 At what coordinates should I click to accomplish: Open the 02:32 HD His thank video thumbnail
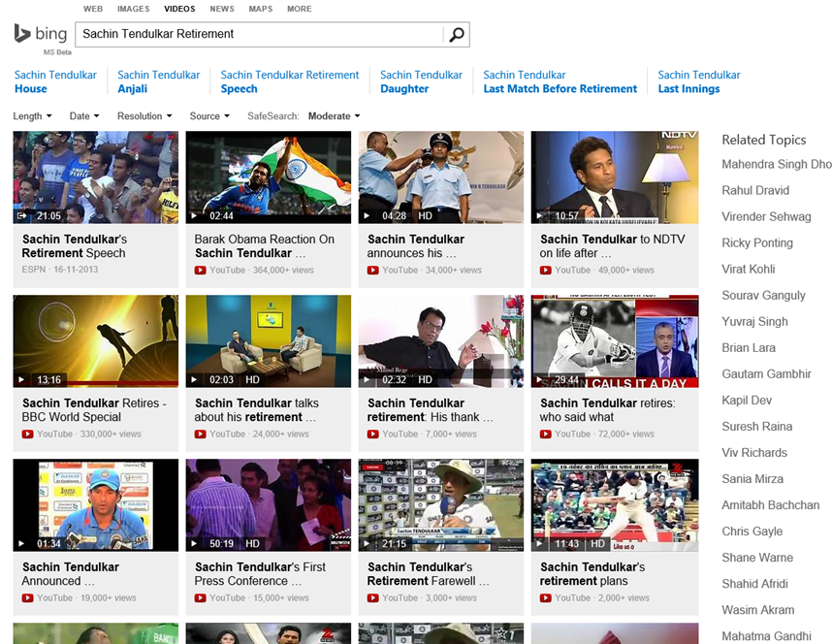coord(441,341)
